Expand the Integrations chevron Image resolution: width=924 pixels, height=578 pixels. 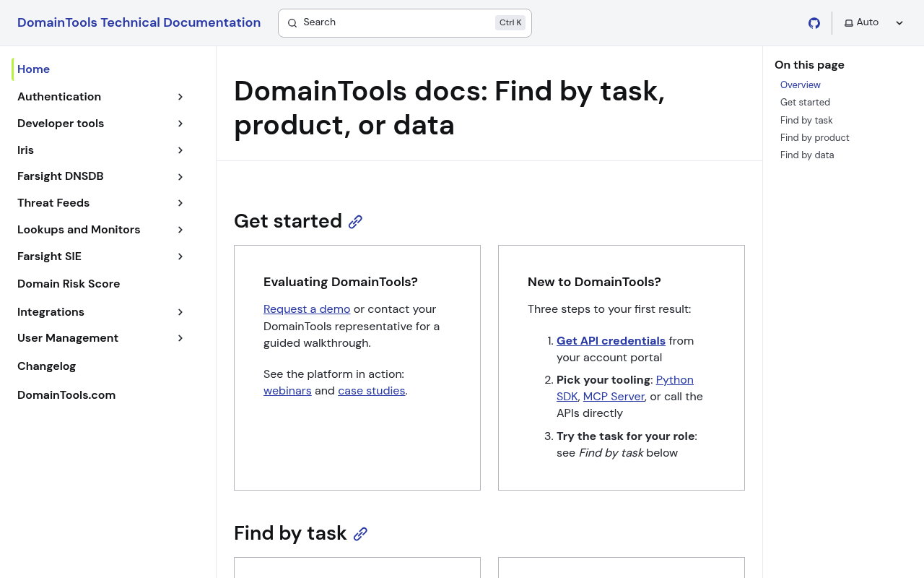click(x=180, y=312)
